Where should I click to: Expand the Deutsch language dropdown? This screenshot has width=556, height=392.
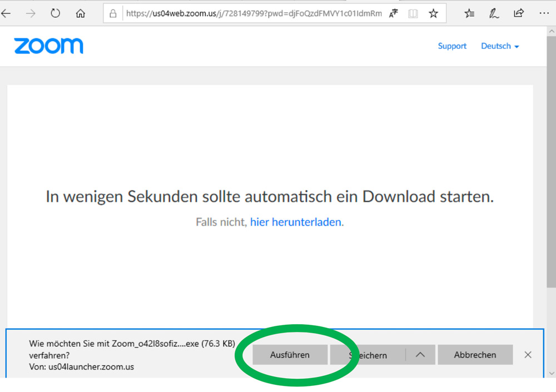tap(500, 46)
